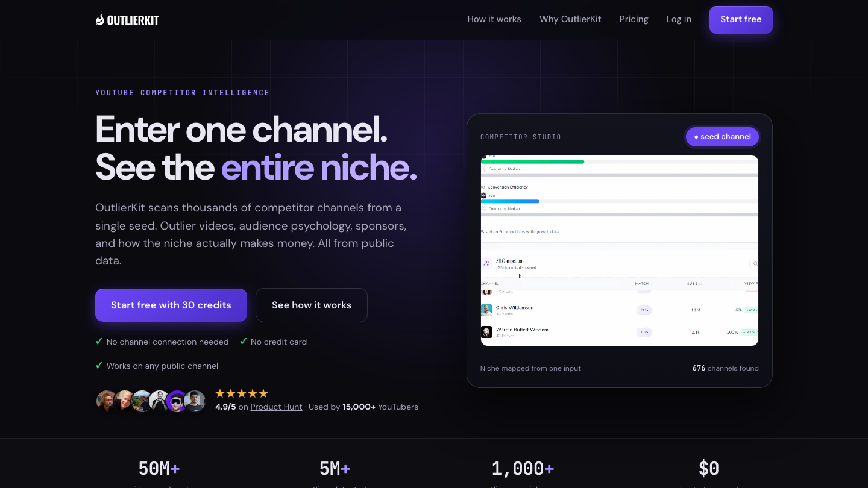
Task: Click the Warren Buffett Wisdom channel avatar
Action: click(x=486, y=332)
